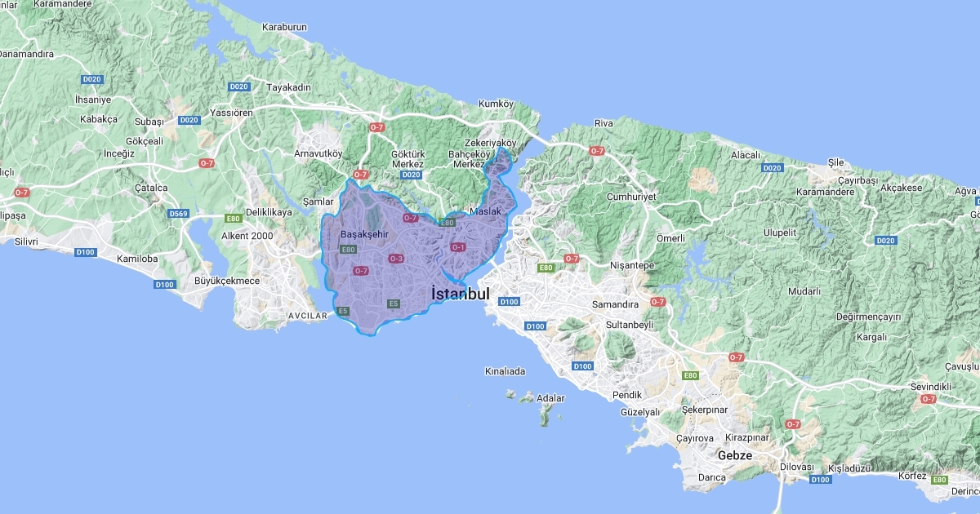Viewport: 980px width, 514px height.
Task: Click the Mudarlı label
Action: point(804,290)
